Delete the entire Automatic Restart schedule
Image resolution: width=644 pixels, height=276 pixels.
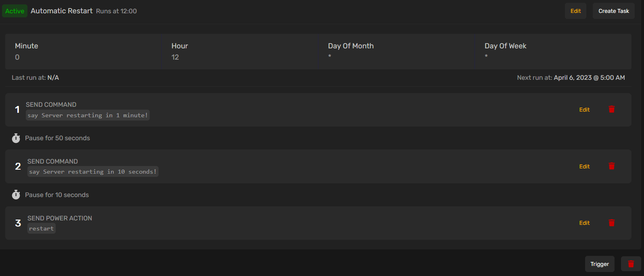click(x=631, y=264)
